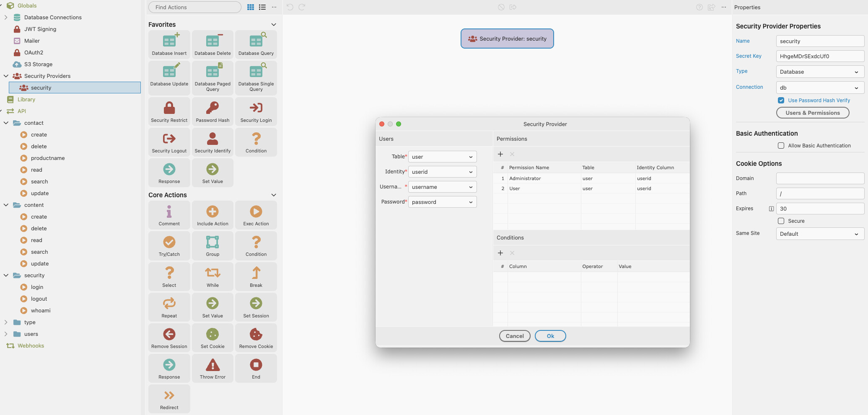The image size is (868, 415).
Task: Add a new permission with plus icon
Action: point(500,154)
